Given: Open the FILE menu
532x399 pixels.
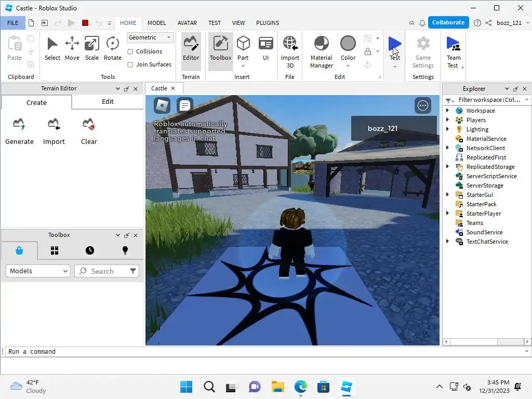Looking at the screenshot, I should [13, 23].
